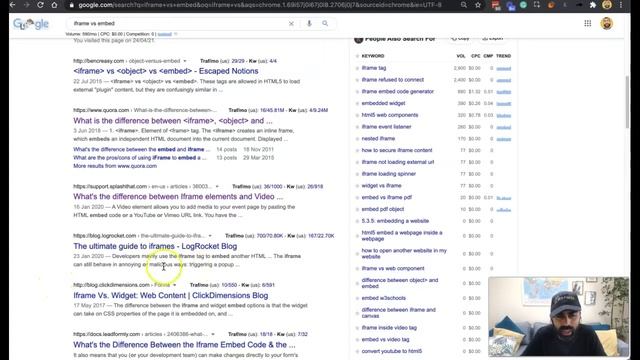Viewport: 640px width, 360px height.
Task: Expand dropdown arrow next to blog.clickdimensions.com URL
Action: 175,285
